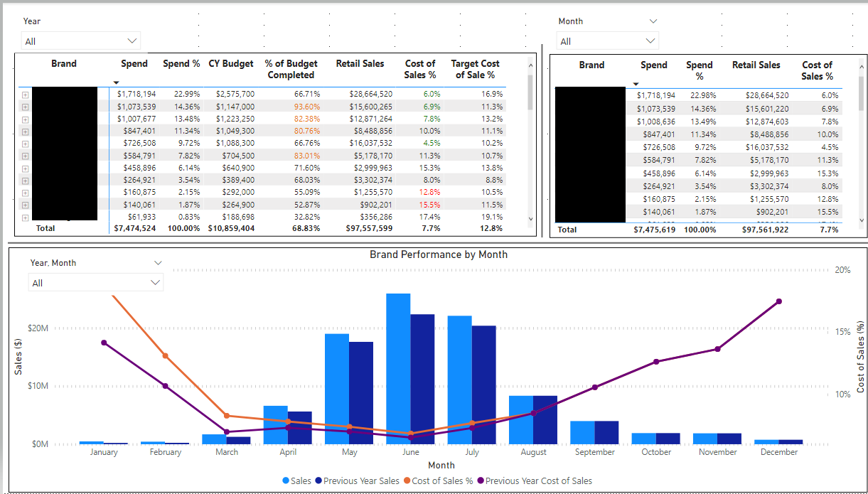Expand the brand row with spend $140,061
The width and height of the screenshot is (868, 494).
(x=25, y=205)
